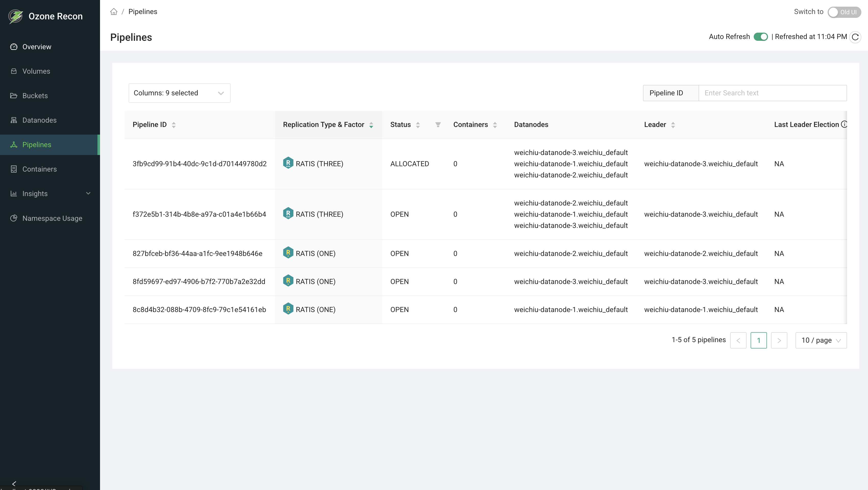This screenshot has width=868, height=490.
Task: Open the Overview dashboard icon
Action: pos(14,47)
